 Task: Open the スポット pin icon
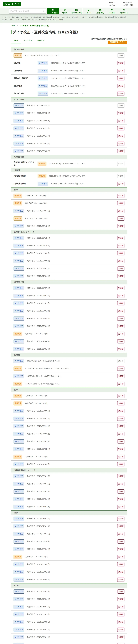[88, 11]
